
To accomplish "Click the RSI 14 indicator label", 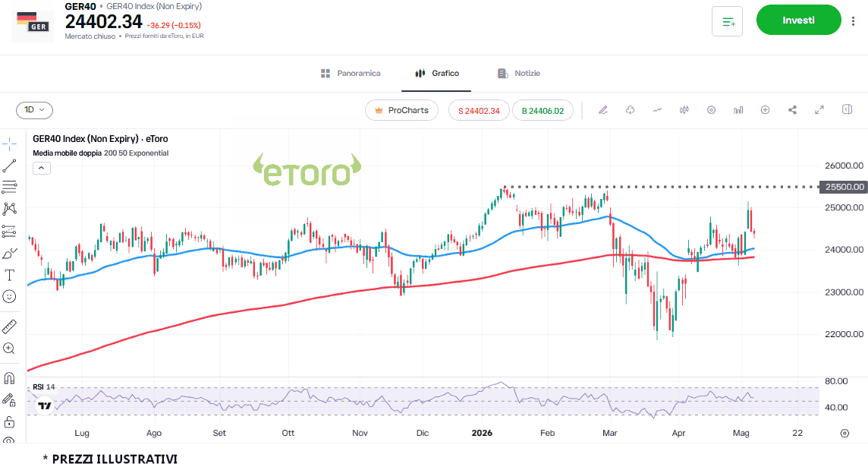I will 44,387.
